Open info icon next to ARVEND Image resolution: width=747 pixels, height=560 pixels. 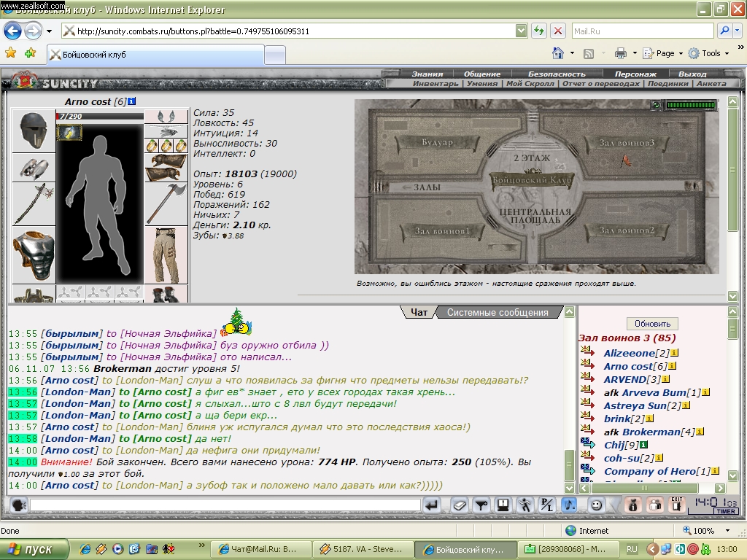[665, 379]
